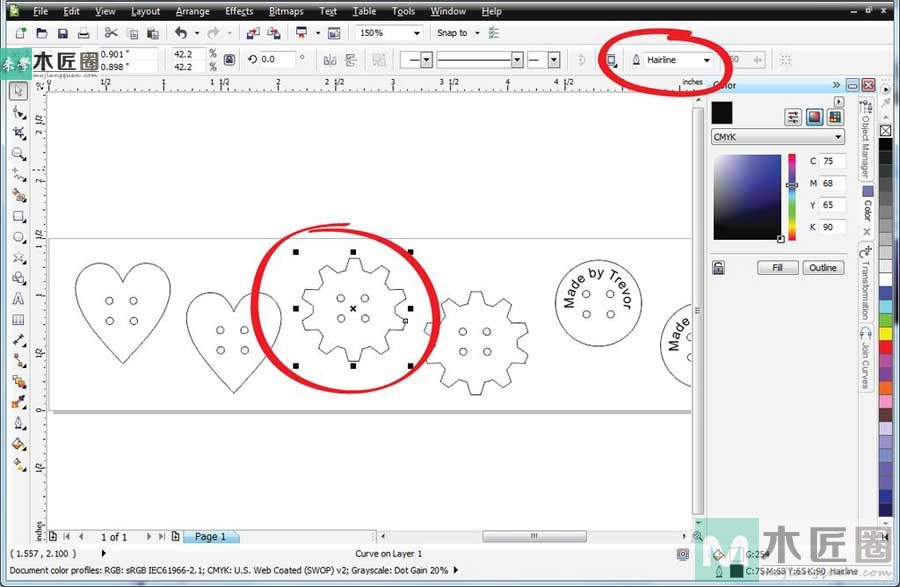Screen dimensions: 900x587
Task: Toggle the lock ratio button
Action: (229, 60)
